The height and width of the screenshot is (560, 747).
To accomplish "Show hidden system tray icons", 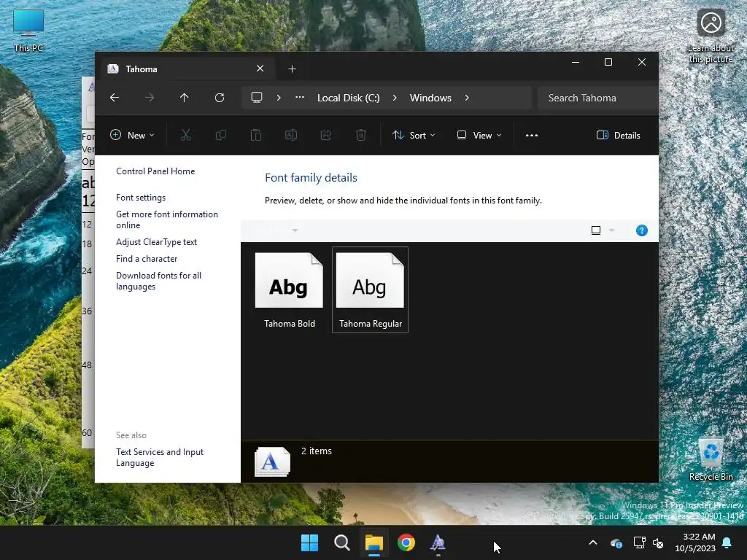I will [592, 542].
